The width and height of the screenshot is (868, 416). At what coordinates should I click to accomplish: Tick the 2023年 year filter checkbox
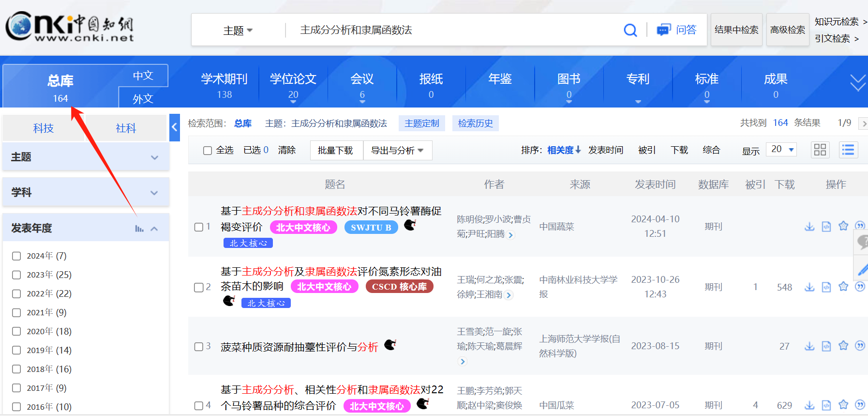coord(16,275)
